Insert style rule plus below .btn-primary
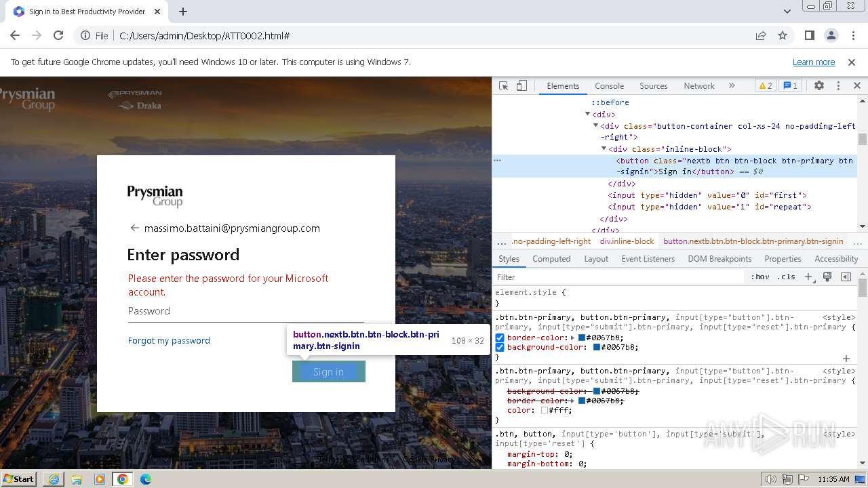The height and width of the screenshot is (488, 868). click(x=846, y=358)
